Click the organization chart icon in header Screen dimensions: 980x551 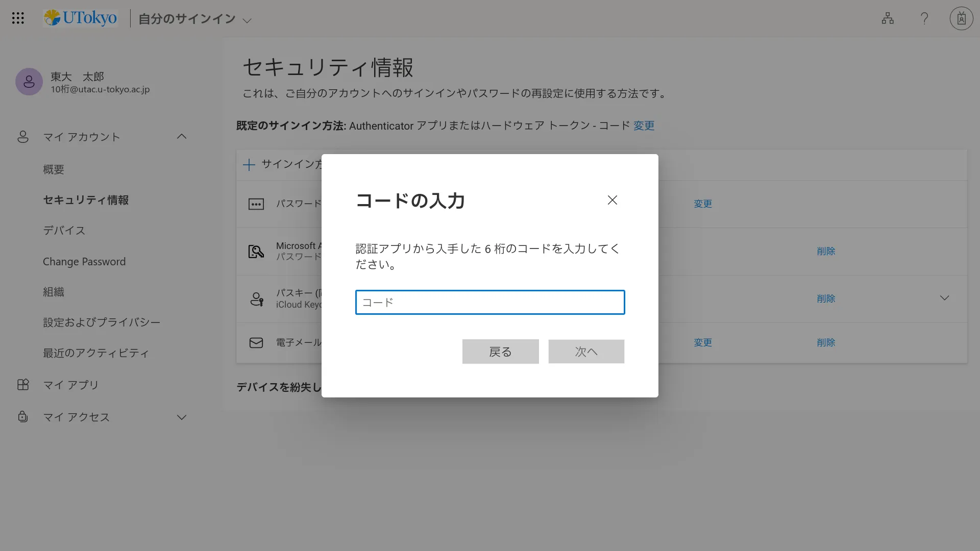888,18
